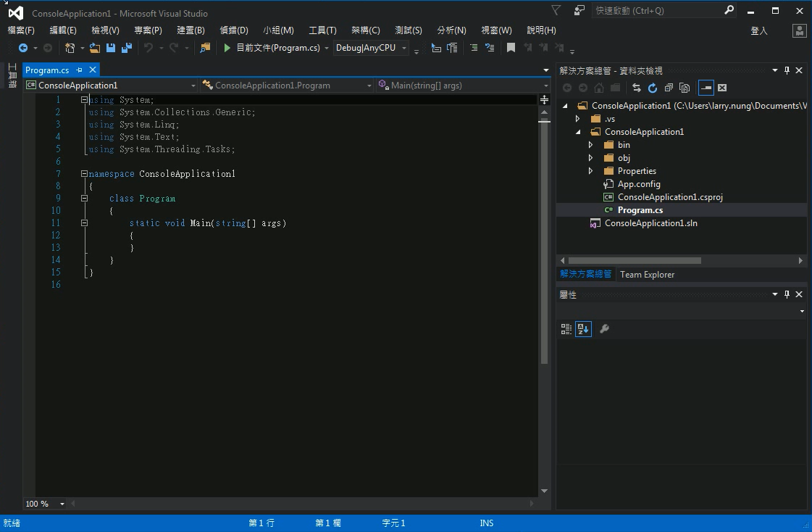The width and height of the screenshot is (812, 532).
Task: Collapse the class Program block at line 9
Action: pos(84,199)
